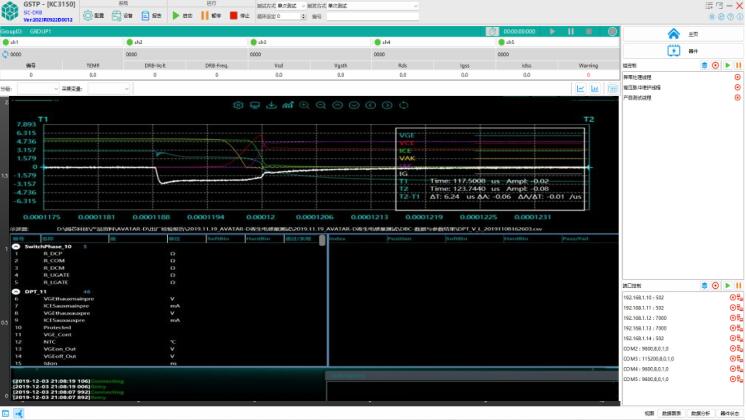Toggle the ch4 green channel indicator
746x420 pixels.
click(x=377, y=43)
